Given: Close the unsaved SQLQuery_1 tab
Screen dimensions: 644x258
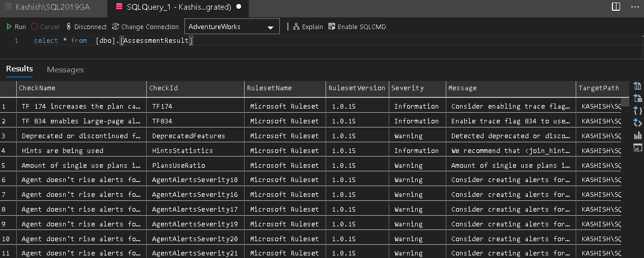Looking at the screenshot, I should click(x=239, y=7).
